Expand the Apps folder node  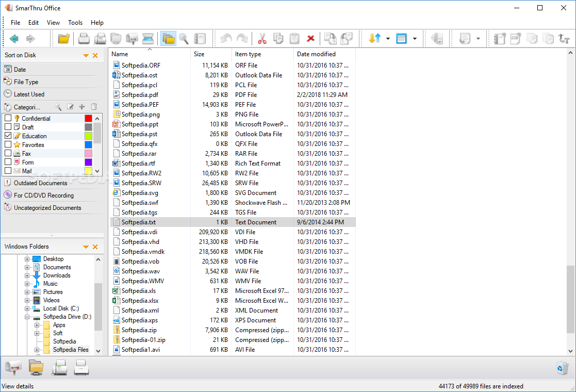tap(37, 325)
